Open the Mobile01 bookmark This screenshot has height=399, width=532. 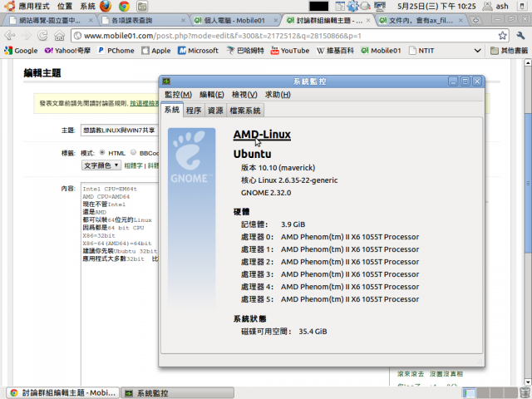click(381, 51)
